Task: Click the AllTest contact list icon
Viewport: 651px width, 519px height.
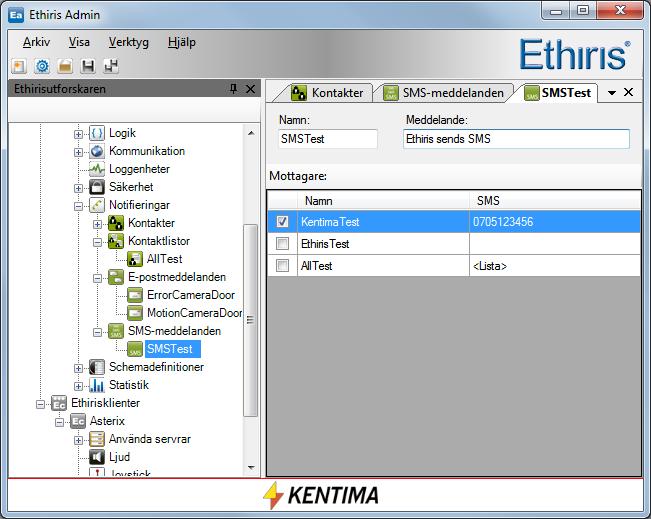Action: [x=135, y=259]
